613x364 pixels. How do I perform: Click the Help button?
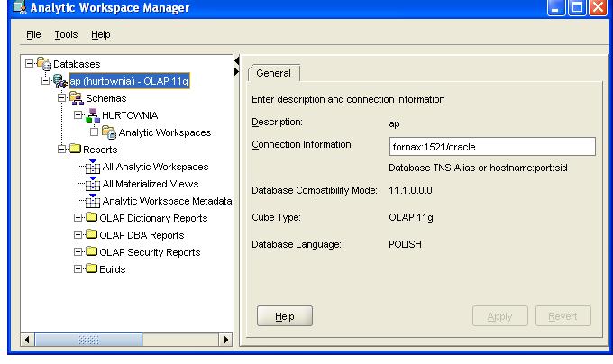285,316
